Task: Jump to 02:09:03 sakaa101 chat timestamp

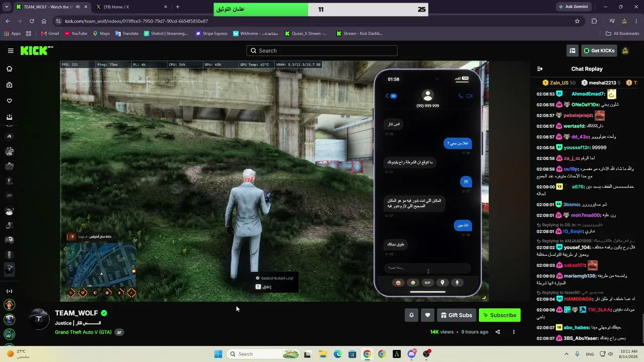Action: pyautogui.click(x=545, y=265)
